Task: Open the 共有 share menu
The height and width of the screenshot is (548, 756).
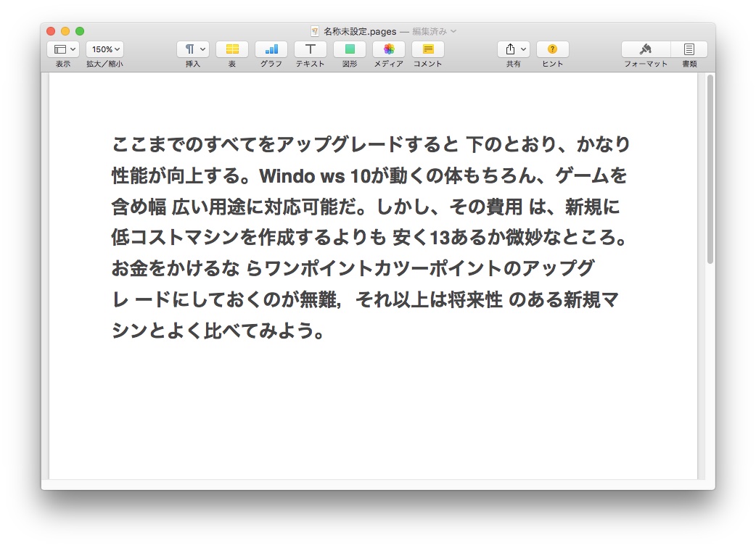Action: click(514, 49)
